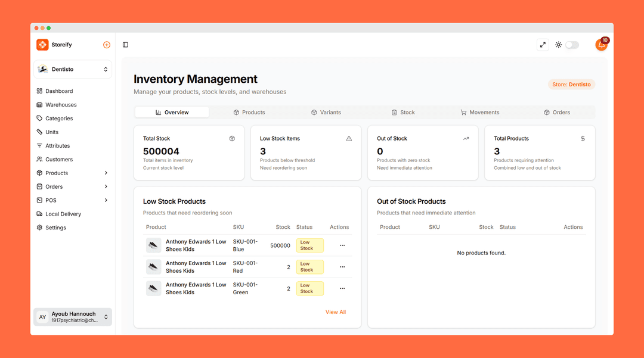Image resolution: width=644 pixels, height=358 pixels.
Task: Open the notifications bell with badge 10
Action: (x=601, y=45)
